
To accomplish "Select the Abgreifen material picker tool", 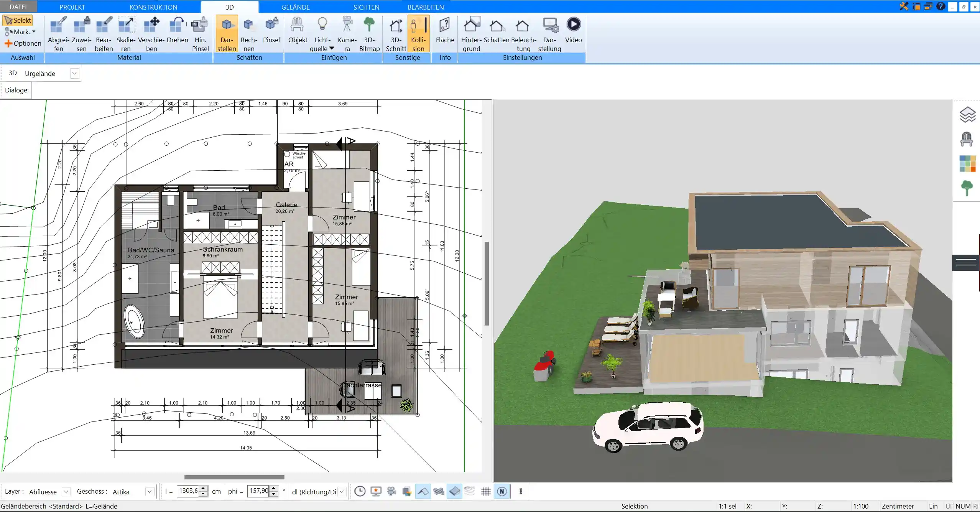I will click(58, 34).
